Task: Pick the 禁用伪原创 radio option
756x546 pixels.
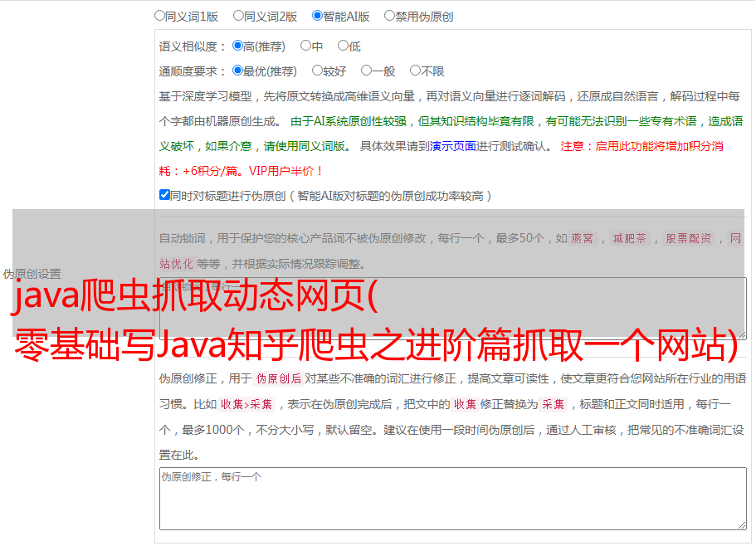Action: pyautogui.click(x=389, y=16)
